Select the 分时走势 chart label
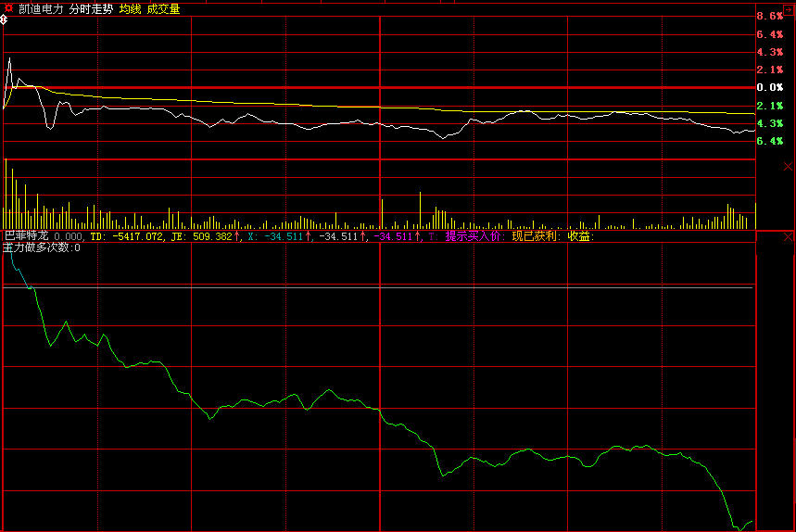This screenshot has height=532, width=796. tap(91, 9)
